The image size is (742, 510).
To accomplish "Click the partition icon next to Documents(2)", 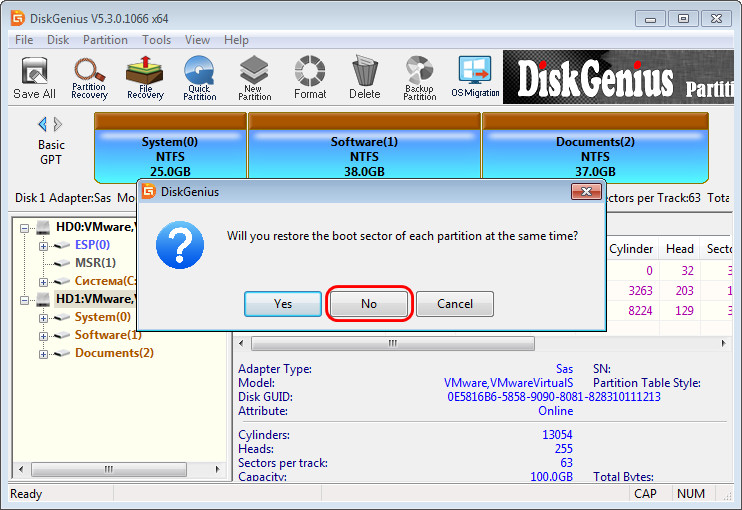I will pyautogui.click(x=62, y=353).
